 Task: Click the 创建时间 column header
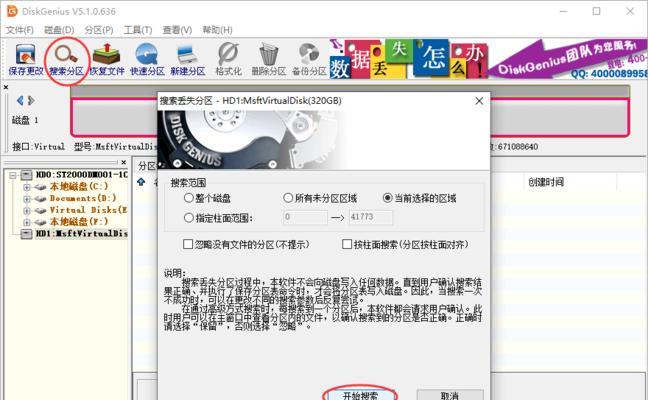[546, 182]
